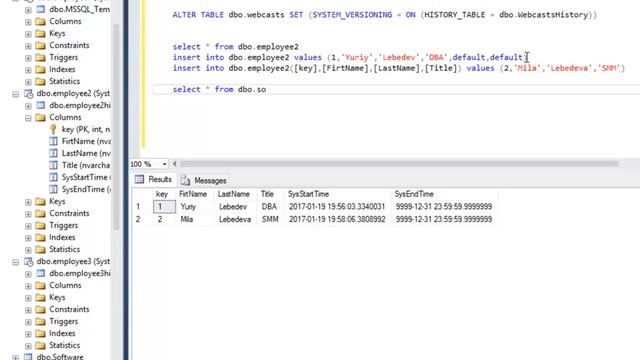Expand Constraints folder of dbo.employee2
The width and height of the screenshot is (640, 360).
pos(28,214)
